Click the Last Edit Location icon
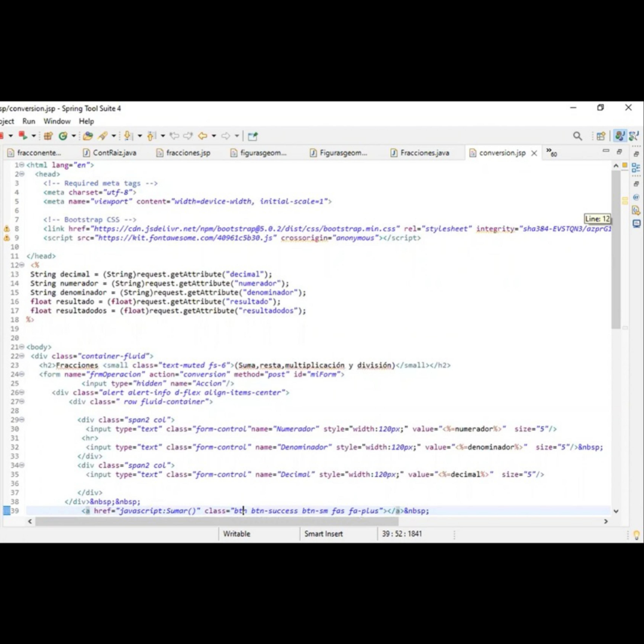The height and width of the screenshot is (644, 644). [x=174, y=136]
